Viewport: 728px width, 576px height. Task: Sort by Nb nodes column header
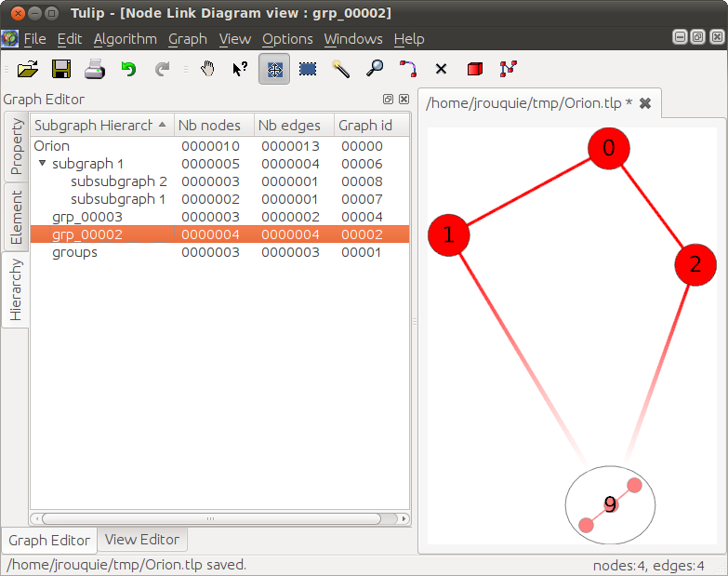click(214, 125)
